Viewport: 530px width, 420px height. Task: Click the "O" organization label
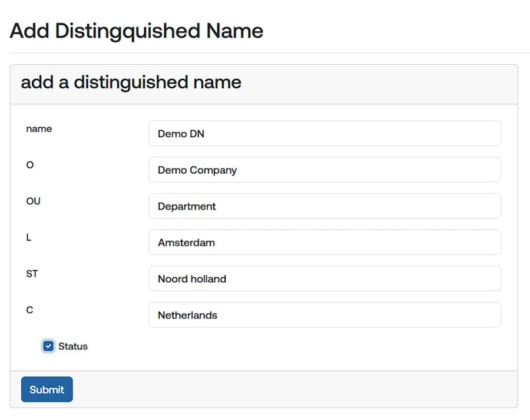(30, 165)
